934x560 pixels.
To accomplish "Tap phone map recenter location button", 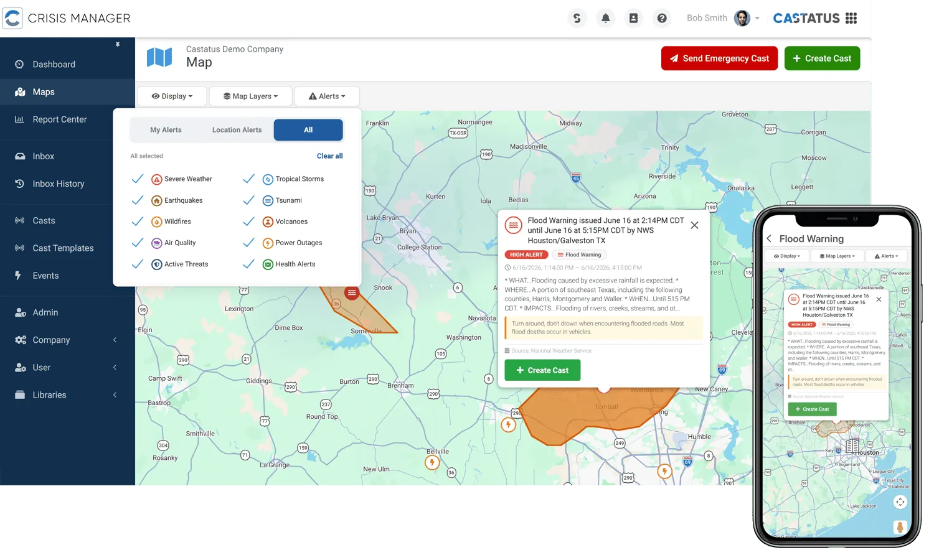I will click(900, 502).
